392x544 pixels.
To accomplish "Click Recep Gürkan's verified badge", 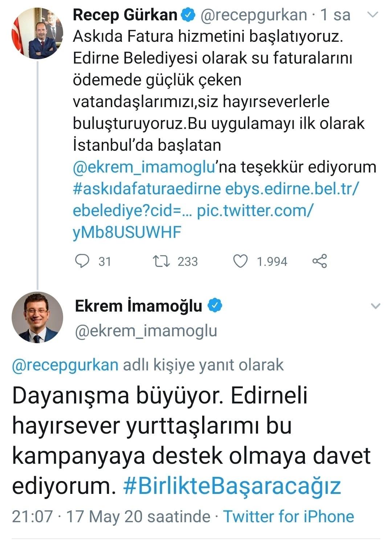I will click(189, 15).
